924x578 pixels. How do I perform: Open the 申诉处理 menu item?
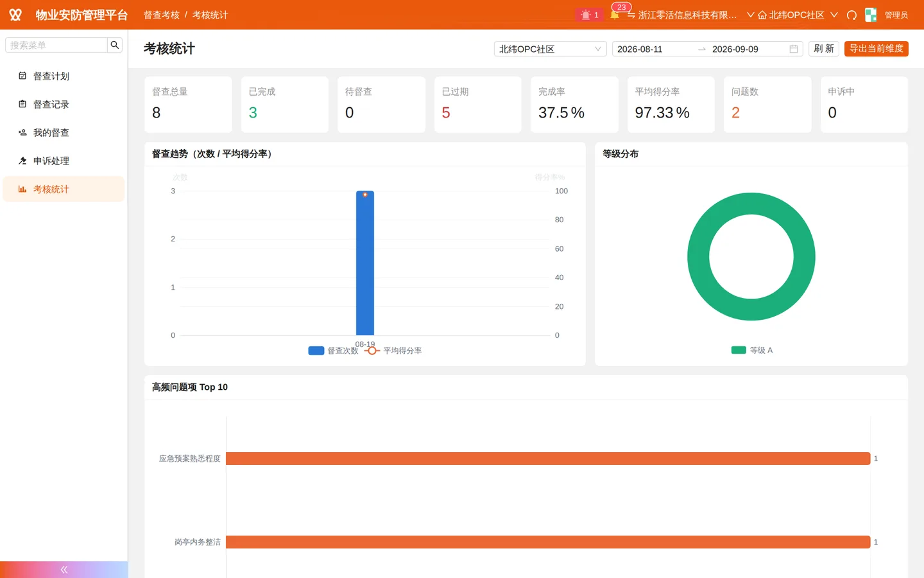point(64,161)
